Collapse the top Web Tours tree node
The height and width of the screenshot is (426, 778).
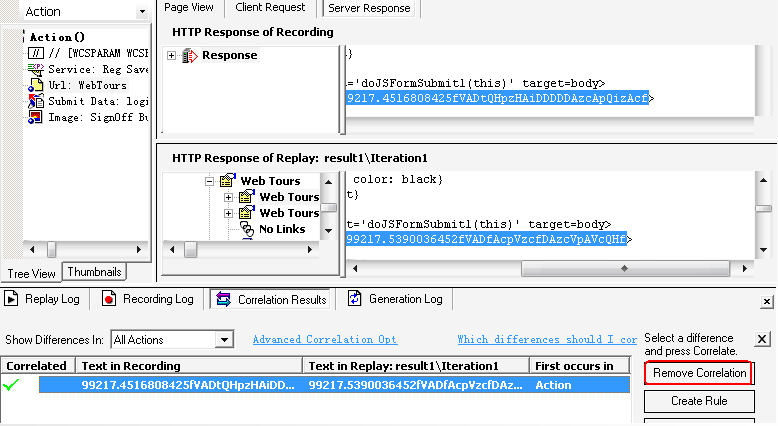coord(210,182)
